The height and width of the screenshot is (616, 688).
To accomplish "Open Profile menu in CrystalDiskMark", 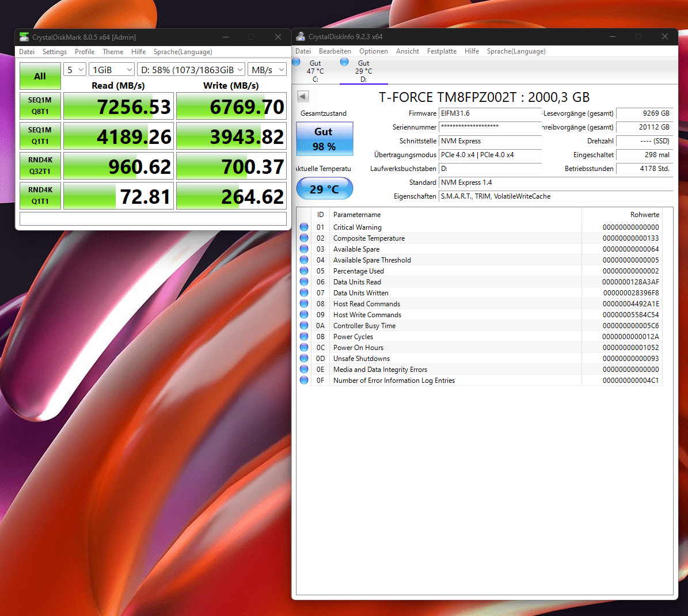I will point(85,52).
